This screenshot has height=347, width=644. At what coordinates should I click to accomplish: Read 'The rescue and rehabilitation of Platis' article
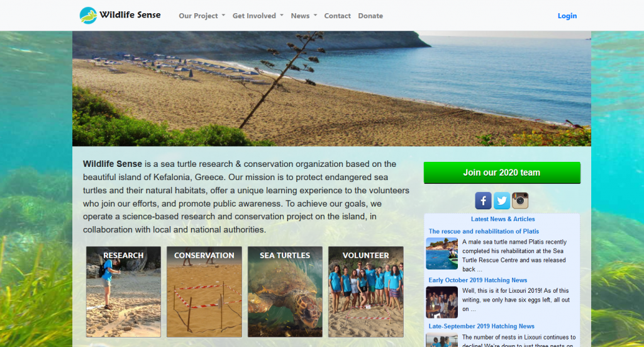(484, 232)
